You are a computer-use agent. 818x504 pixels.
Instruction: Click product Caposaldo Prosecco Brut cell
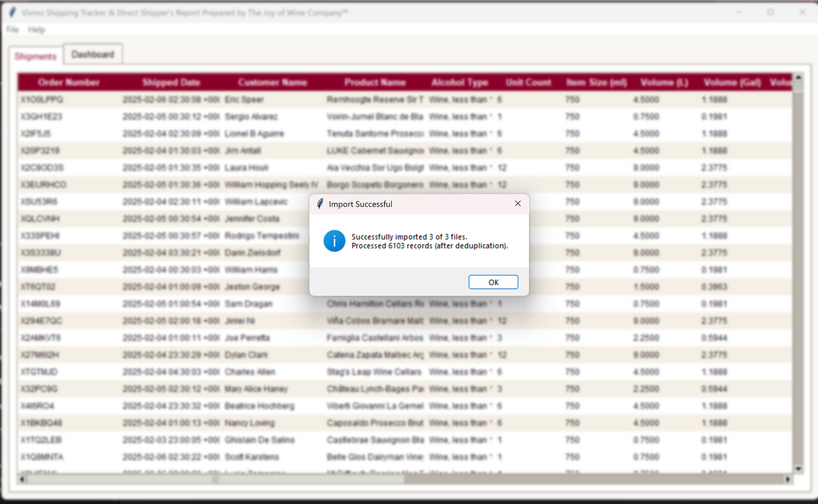375,423
